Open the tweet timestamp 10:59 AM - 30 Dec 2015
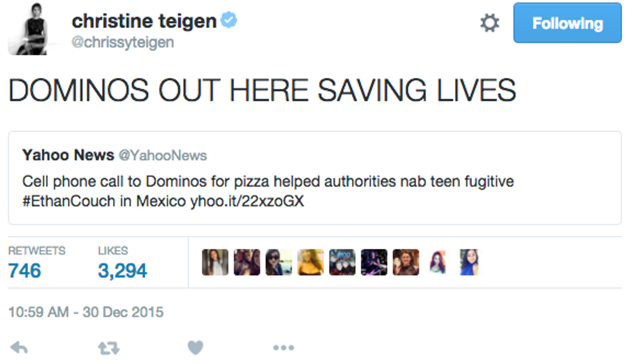 [x=86, y=313]
